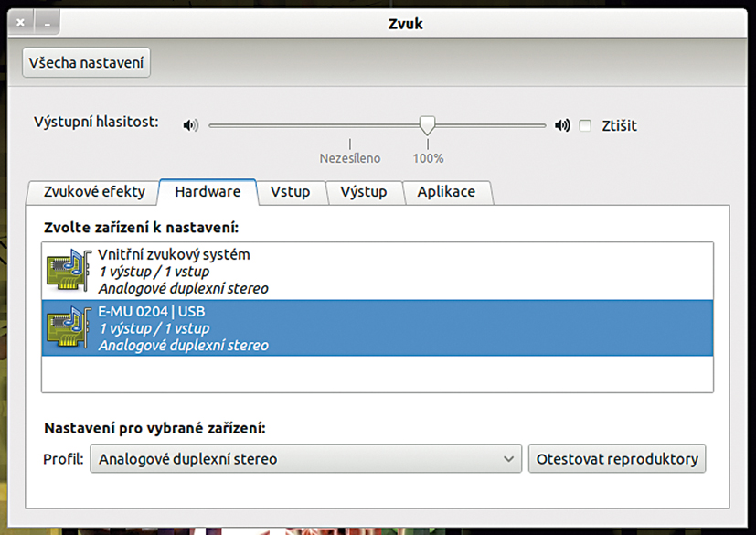Switch to the Výstup tab
Viewport: 756px width, 535px height.
(x=364, y=192)
